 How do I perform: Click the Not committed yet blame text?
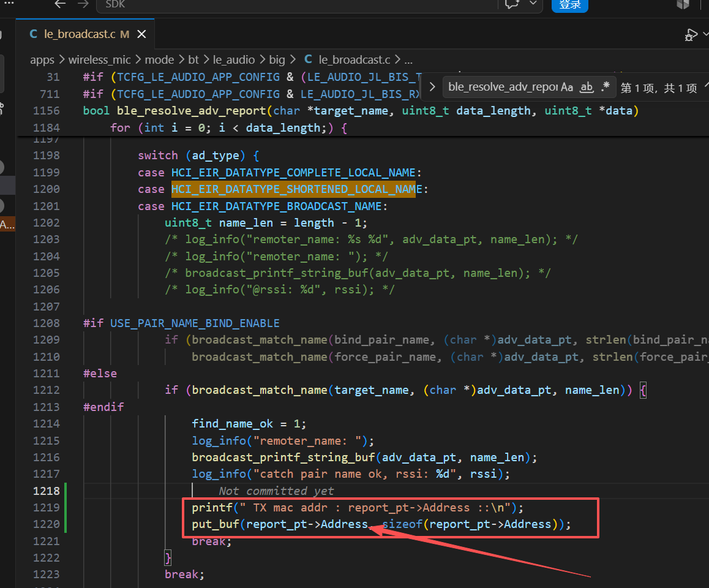pos(276,491)
